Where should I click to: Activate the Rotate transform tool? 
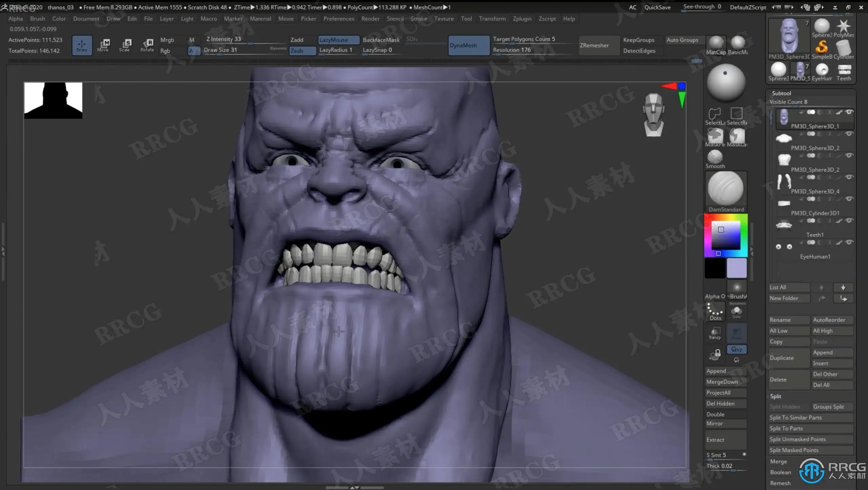(147, 45)
